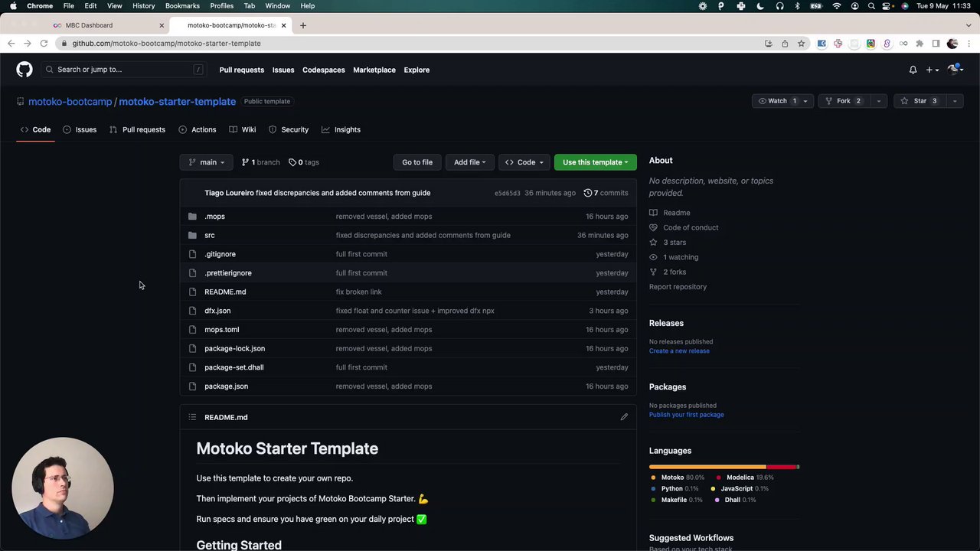Click Publish your first package
Screen dimensions: 980x551
[x=686, y=415]
